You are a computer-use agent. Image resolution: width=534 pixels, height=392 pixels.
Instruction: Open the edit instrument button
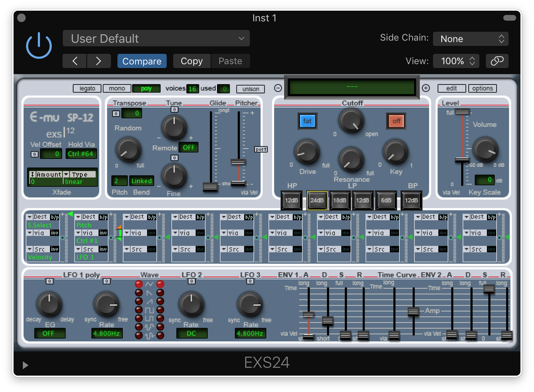tap(452, 88)
